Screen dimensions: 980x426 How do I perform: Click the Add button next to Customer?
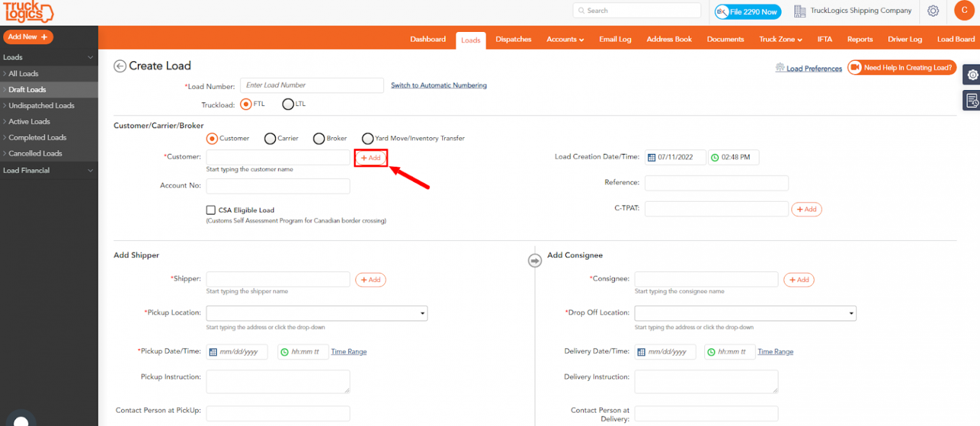pos(371,158)
